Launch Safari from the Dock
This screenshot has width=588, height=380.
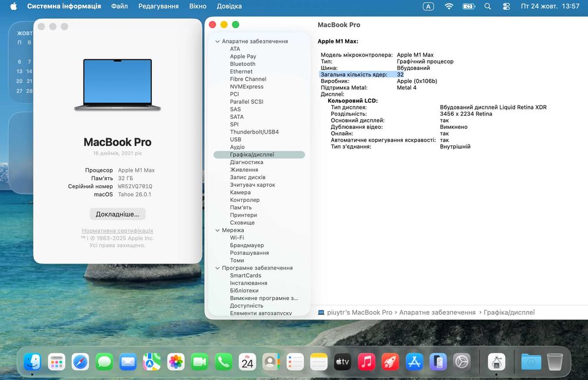pos(80,362)
